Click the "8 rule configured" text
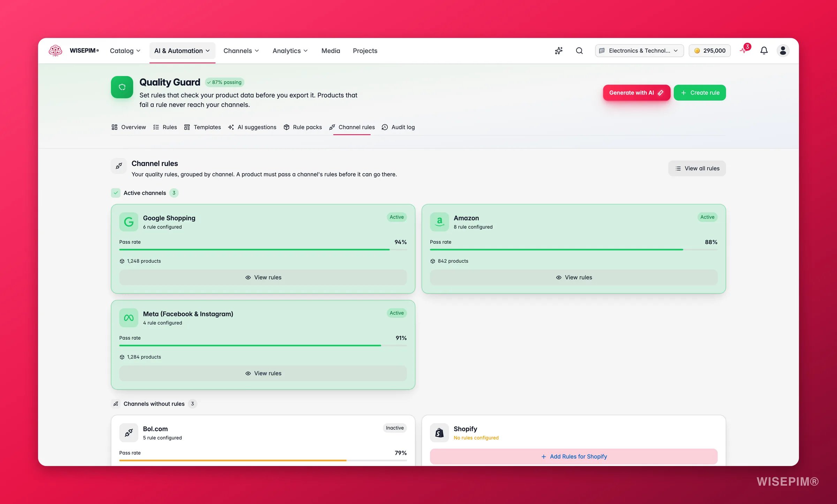Screen dimensions: 837x504 point(473,227)
